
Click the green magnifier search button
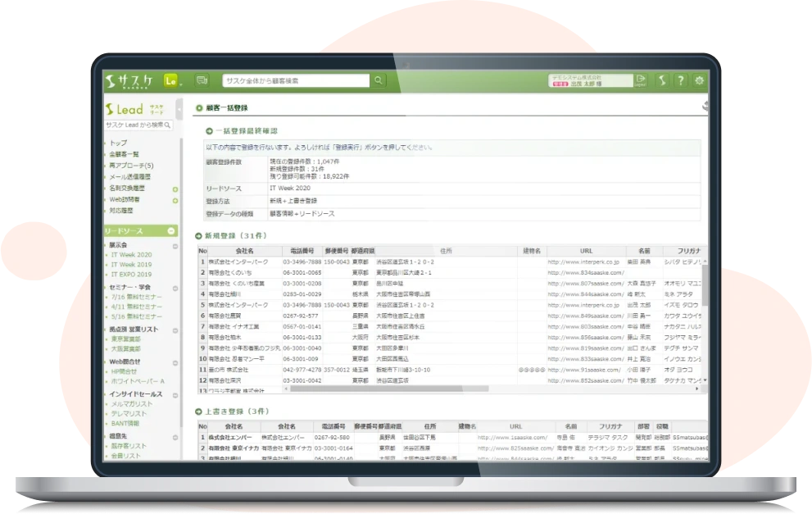[x=379, y=80]
